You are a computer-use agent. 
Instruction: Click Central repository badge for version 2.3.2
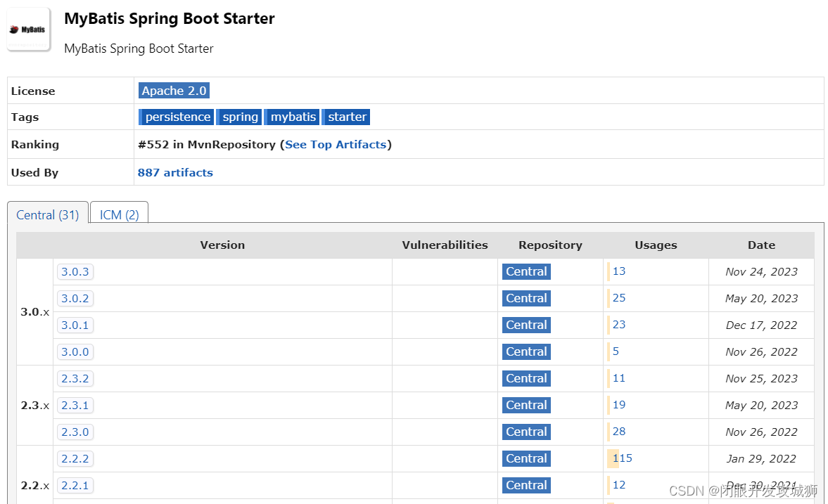(526, 379)
